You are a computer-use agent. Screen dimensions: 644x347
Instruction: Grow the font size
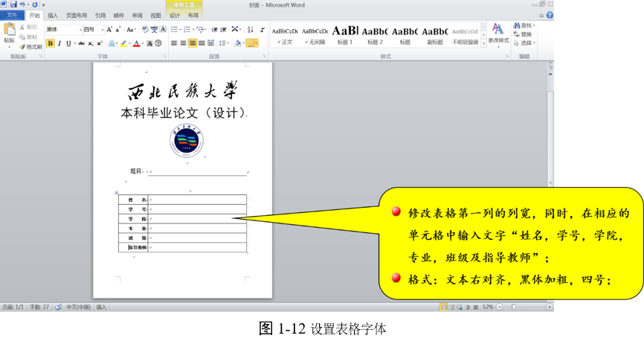109,30
